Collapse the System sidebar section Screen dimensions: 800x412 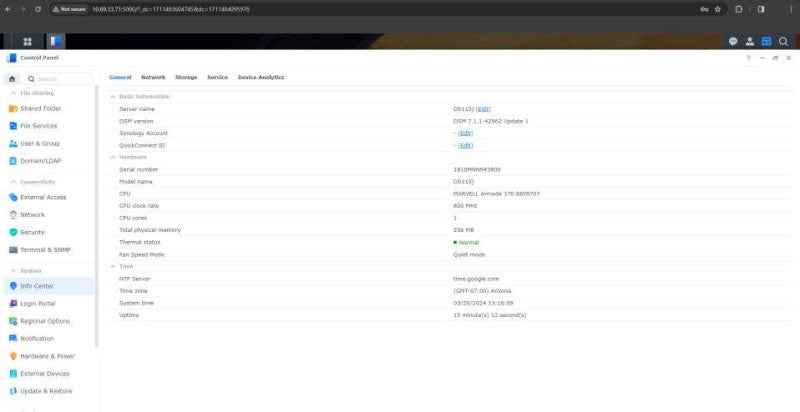pos(13,271)
